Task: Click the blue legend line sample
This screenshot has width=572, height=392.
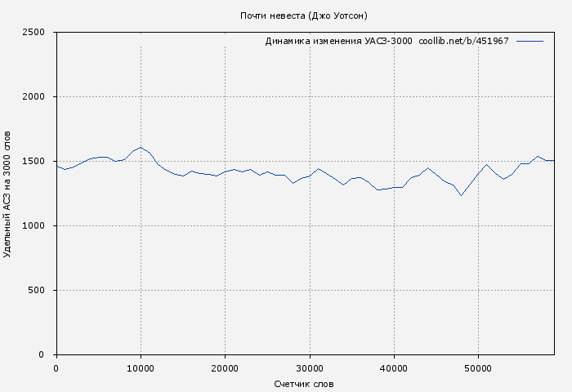Action: (x=530, y=41)
